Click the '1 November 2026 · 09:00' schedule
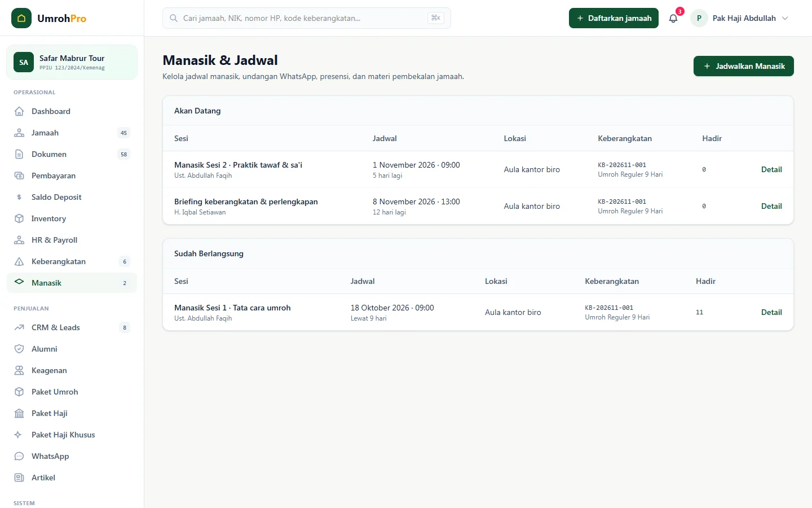The height and width of the screenshot is (508, 812). 416,165
